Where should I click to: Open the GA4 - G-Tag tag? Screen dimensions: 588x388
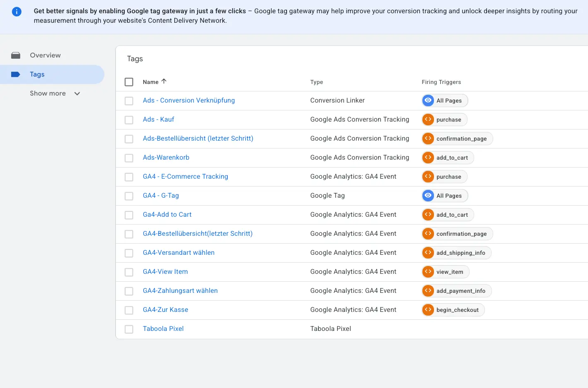point(161,196)
